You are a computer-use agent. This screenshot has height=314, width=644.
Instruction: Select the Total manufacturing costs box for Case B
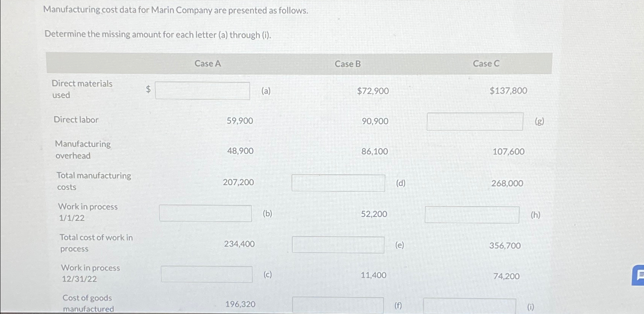(338, 183)
